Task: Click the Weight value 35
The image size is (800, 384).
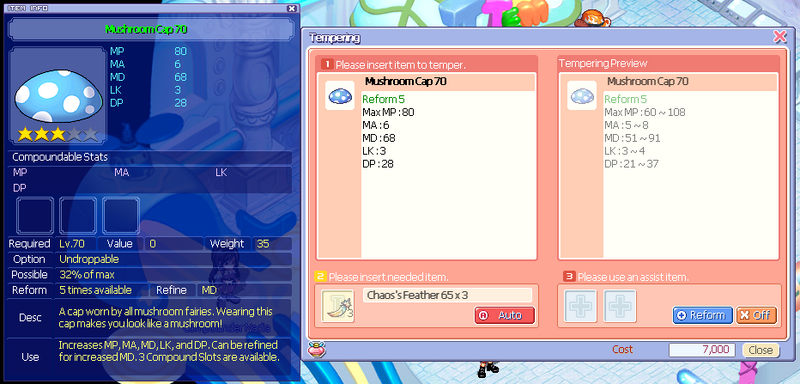Action: click(263, 244)
